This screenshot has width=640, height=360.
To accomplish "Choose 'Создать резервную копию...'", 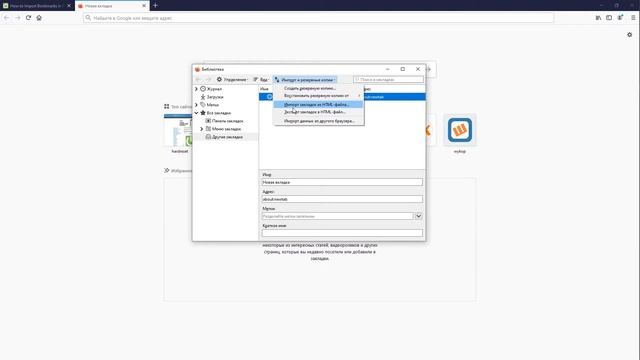I will point(318,88).
